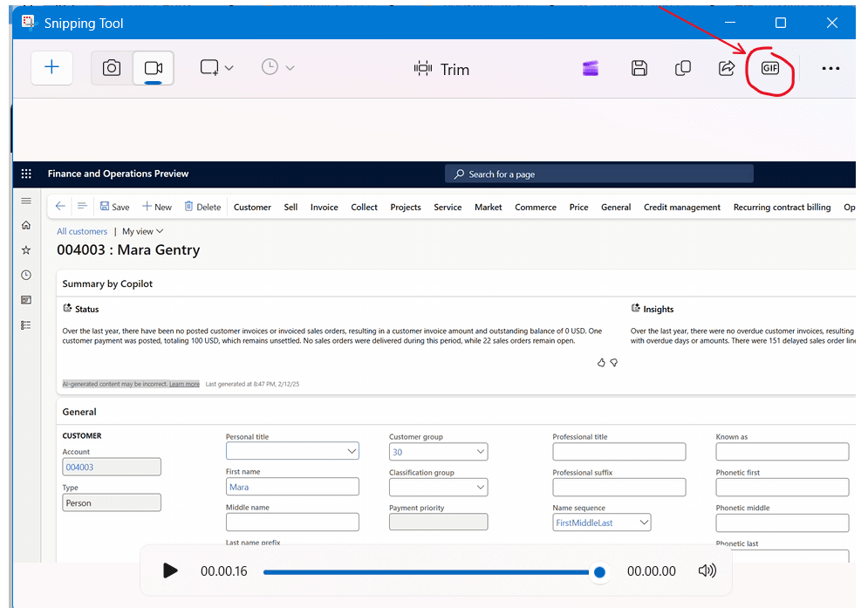Screen dimensions: 868x608
Task: Save the recording with the floppy disk icon
Action: click(x=639, y=68)
